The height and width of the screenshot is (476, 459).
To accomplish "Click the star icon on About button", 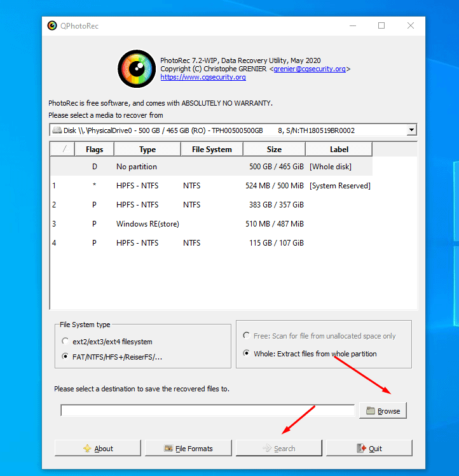I will click(x=87, y=449).
